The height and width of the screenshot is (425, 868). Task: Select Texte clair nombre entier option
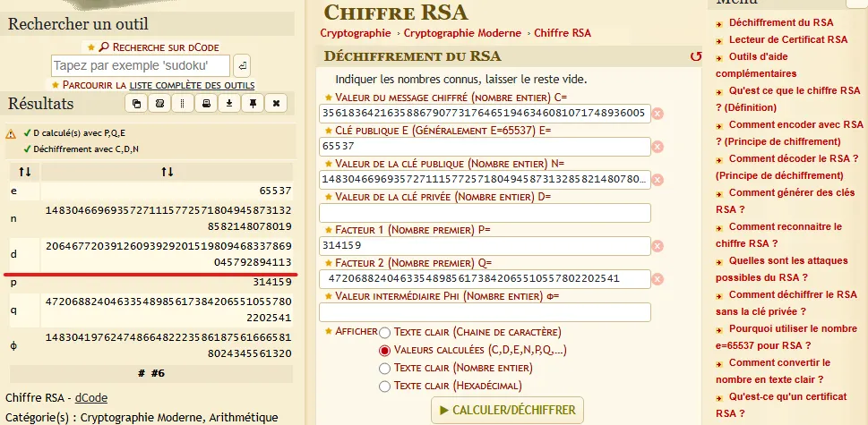pyautogui.click(x=384, y=368)
